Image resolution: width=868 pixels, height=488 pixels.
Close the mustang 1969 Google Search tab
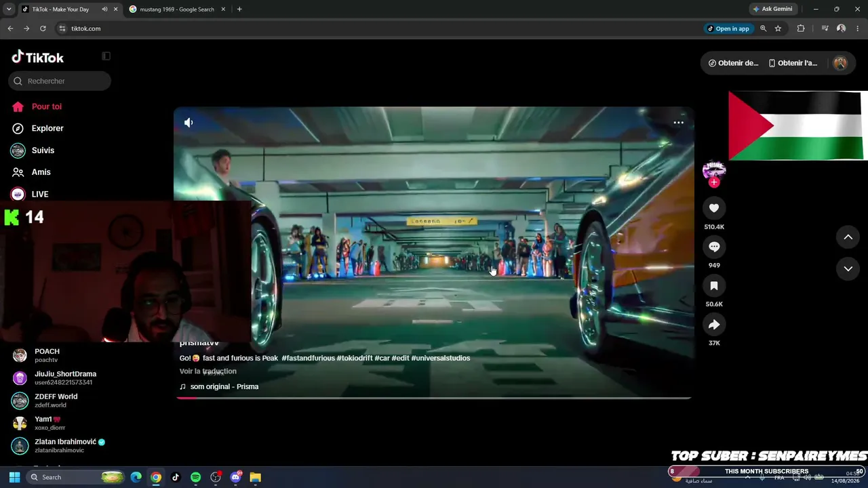223,9
